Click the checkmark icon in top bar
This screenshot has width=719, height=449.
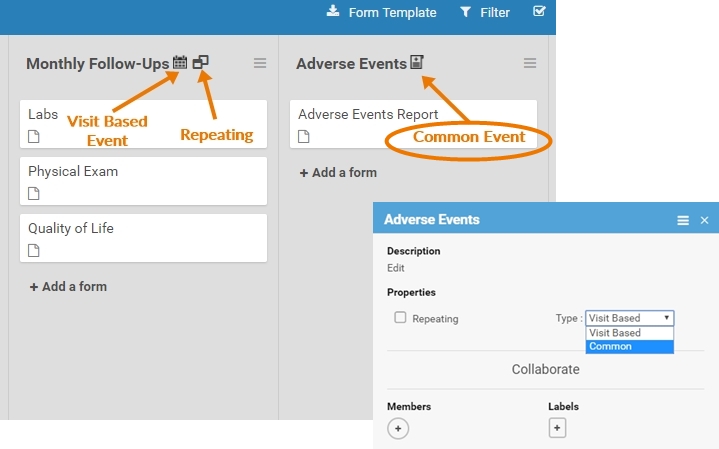point(539,11)
